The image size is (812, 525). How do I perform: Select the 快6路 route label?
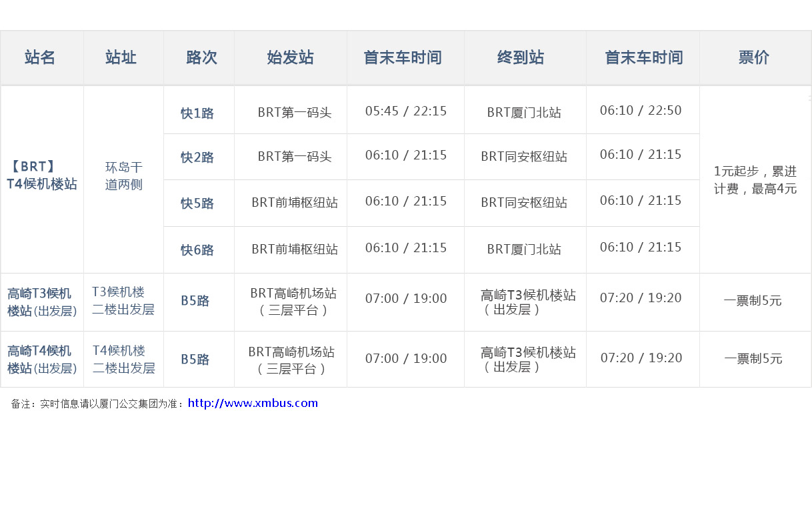pyautogui.click(x=197, y=250)
